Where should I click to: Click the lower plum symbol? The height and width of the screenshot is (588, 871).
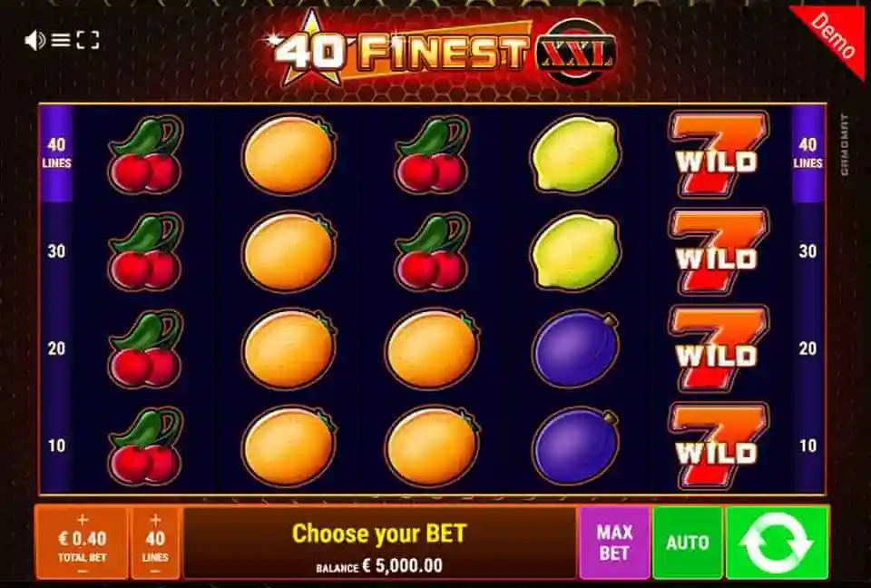575,446
